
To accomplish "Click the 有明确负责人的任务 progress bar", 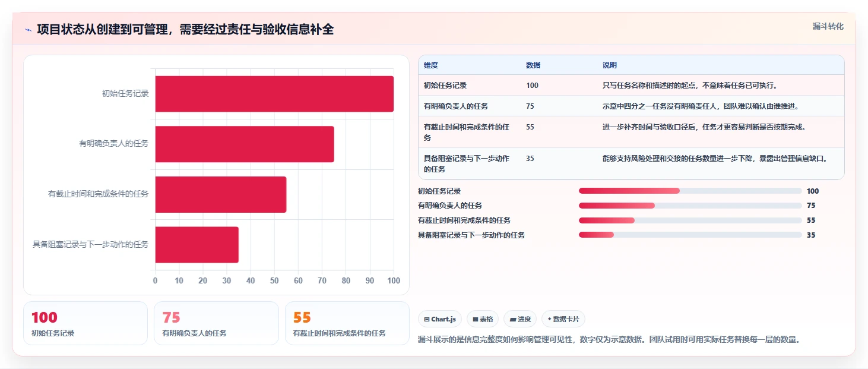I will coord(690,206).
